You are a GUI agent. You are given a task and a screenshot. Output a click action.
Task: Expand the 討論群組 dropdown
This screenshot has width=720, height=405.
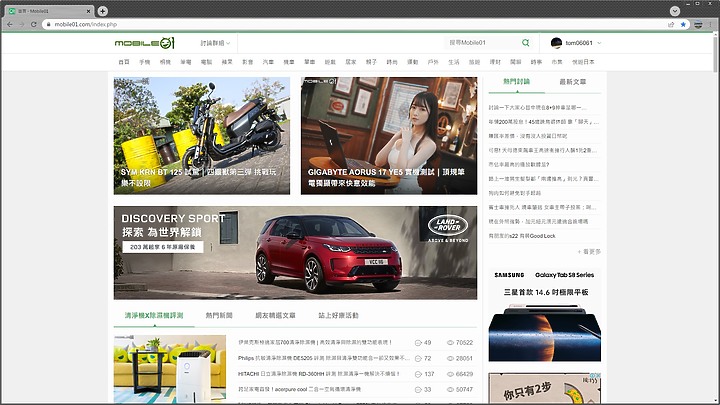[215, 43]
